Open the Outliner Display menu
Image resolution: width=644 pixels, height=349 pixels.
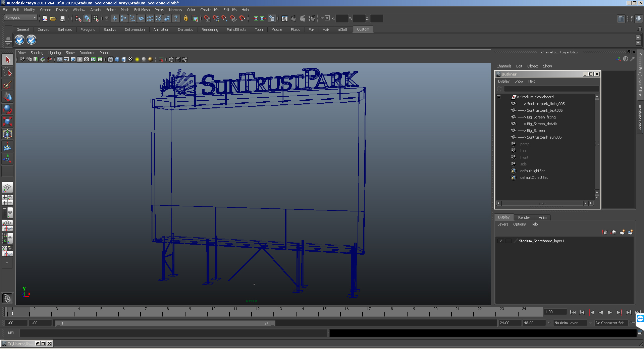click(503, 81)
